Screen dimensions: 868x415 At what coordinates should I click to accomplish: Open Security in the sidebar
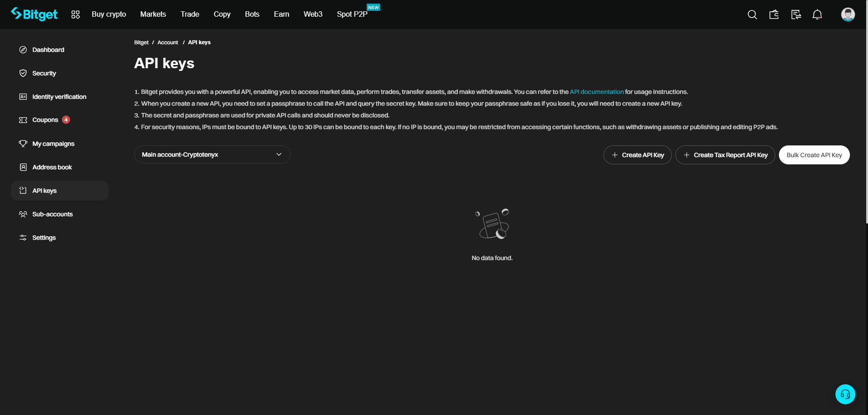pos(44,73)
